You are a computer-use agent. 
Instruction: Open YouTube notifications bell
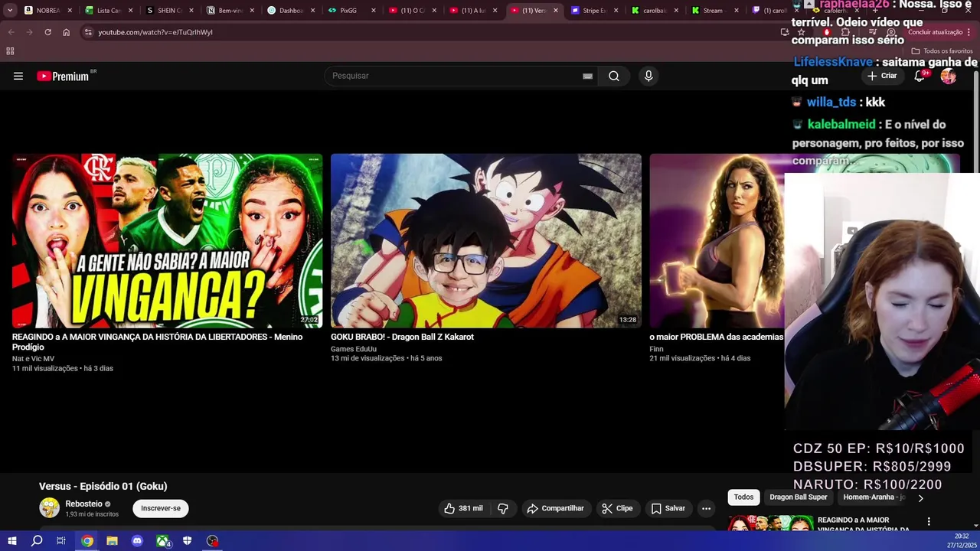pyautogui.click(x=920, y=76)
